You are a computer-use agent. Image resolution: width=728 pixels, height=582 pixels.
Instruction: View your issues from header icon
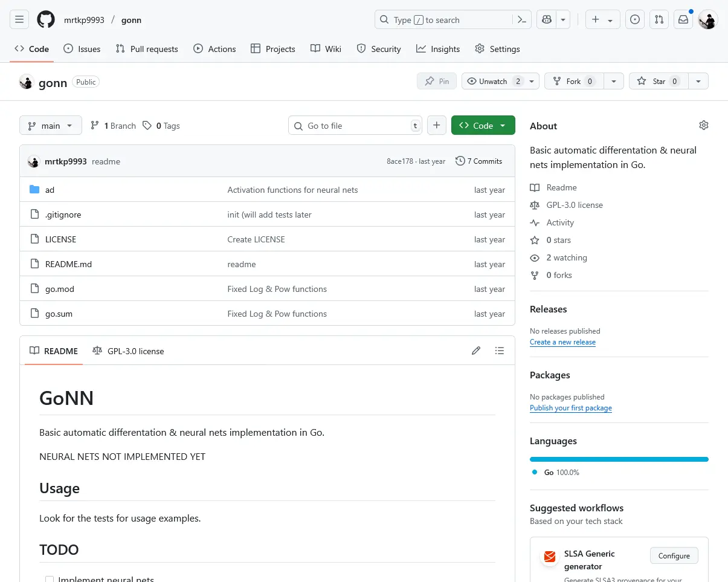(634, 20)
